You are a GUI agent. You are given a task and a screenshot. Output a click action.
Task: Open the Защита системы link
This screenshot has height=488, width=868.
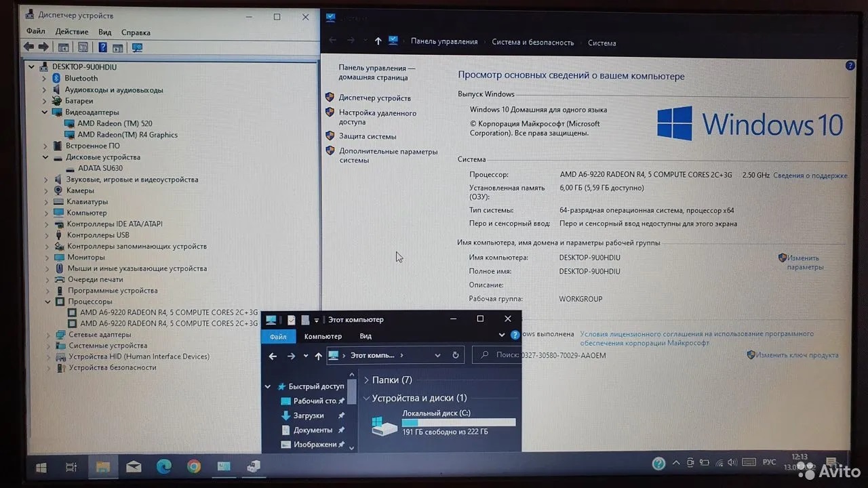(x=368, y=136)
